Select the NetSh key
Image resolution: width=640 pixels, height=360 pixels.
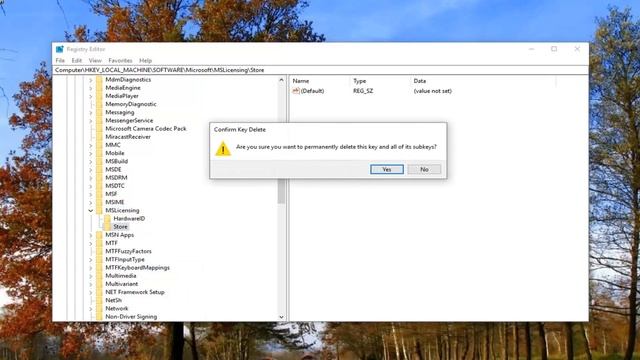113,300
